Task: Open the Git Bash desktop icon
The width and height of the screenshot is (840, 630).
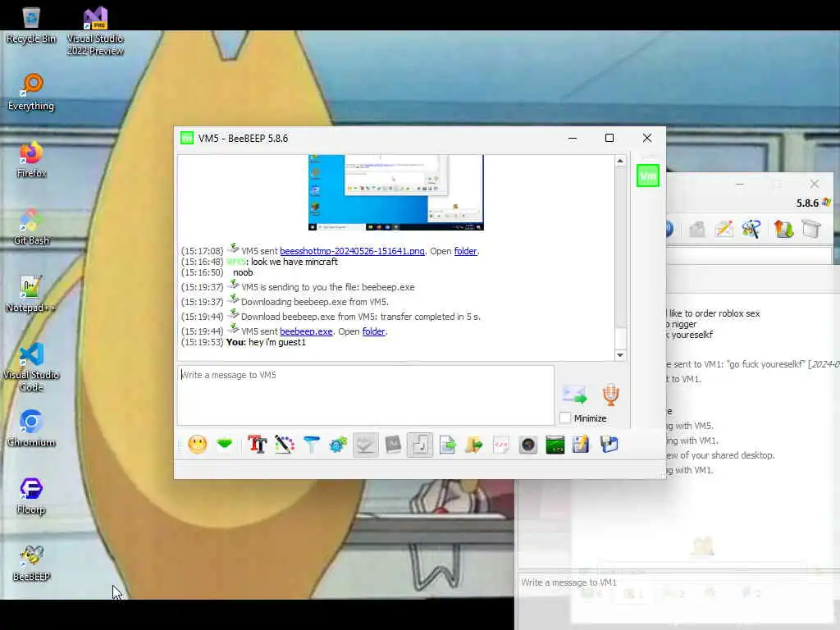Action: tap(31, 226)
